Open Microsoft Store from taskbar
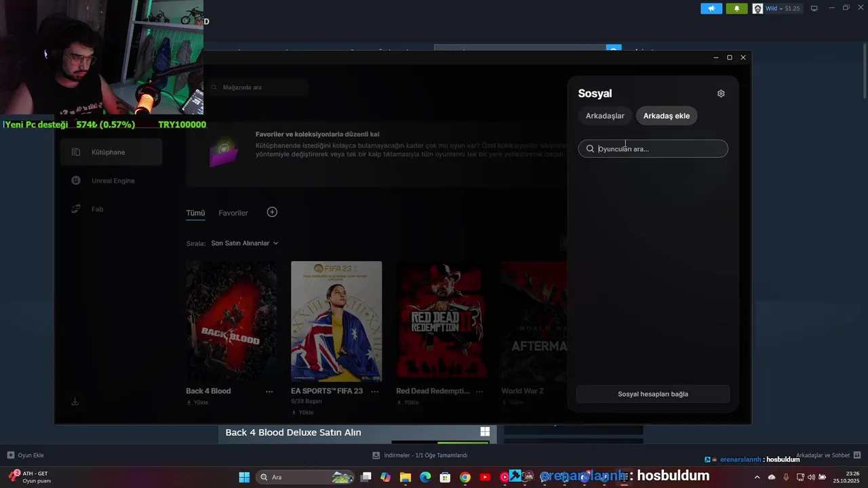Image resolution: width=868 pixels, height=488 pixels. click(445, 477)
